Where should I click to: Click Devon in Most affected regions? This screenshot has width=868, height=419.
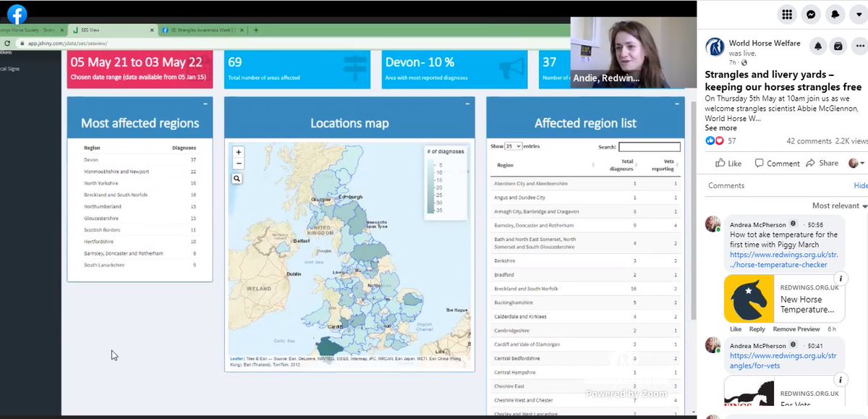pos(90,159)
